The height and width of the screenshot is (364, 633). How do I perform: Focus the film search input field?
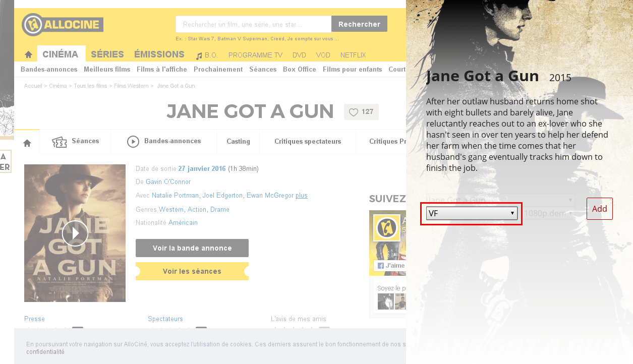click(253, 24)
